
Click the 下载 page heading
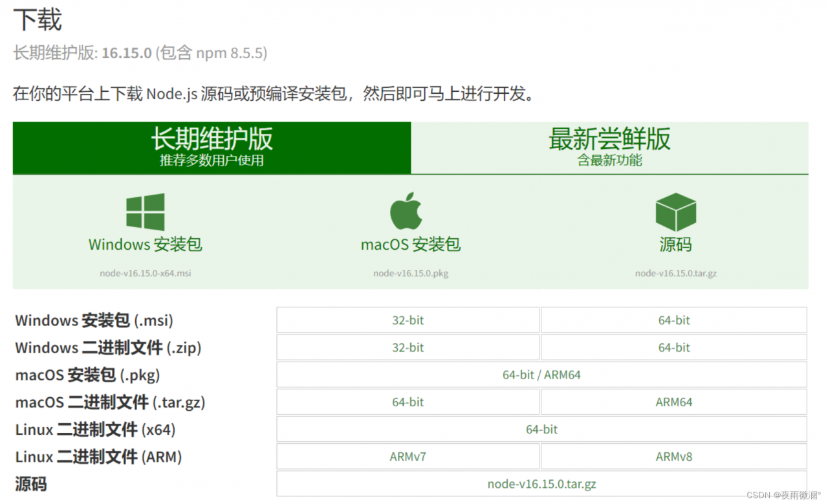pos(38,19)
